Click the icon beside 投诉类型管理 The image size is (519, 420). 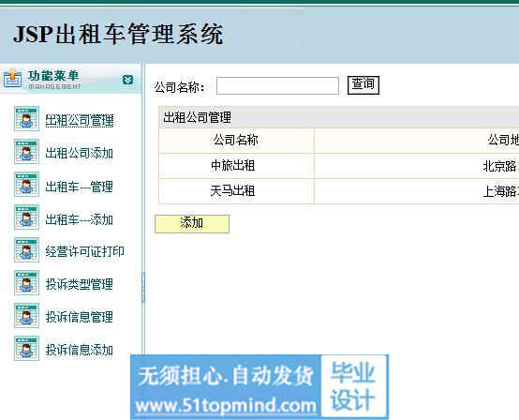26,283
